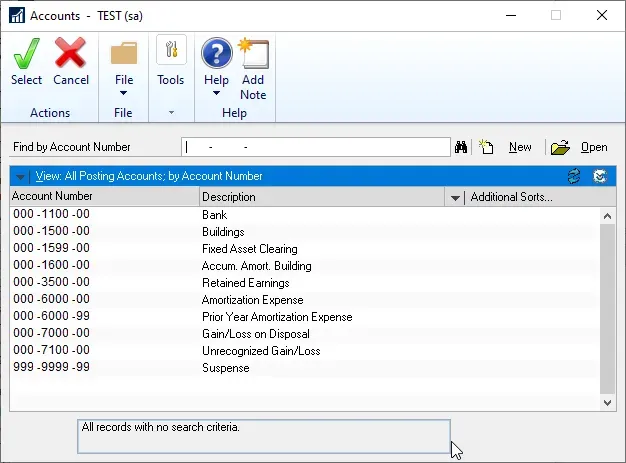Select account 000-1599-00
Image resolution: width=626 pixels, height=463 pixels.
pyautogui.click(x=51, y=248)
